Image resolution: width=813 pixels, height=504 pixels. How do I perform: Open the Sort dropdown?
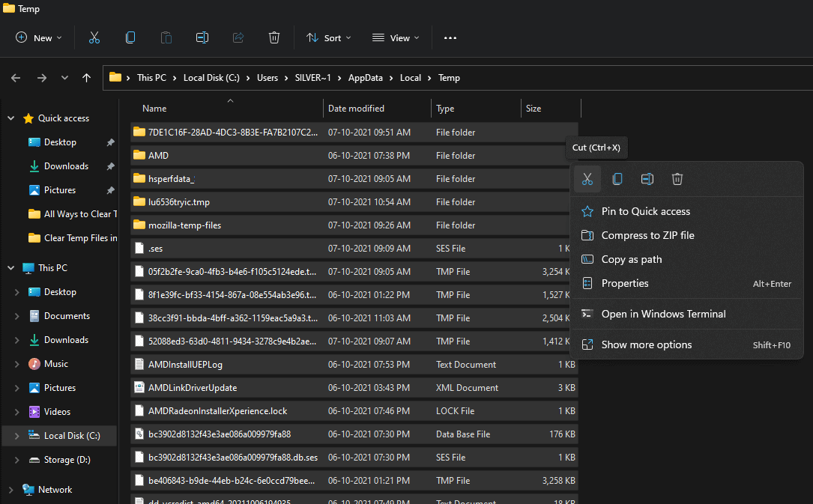click(x=328, y=37)
